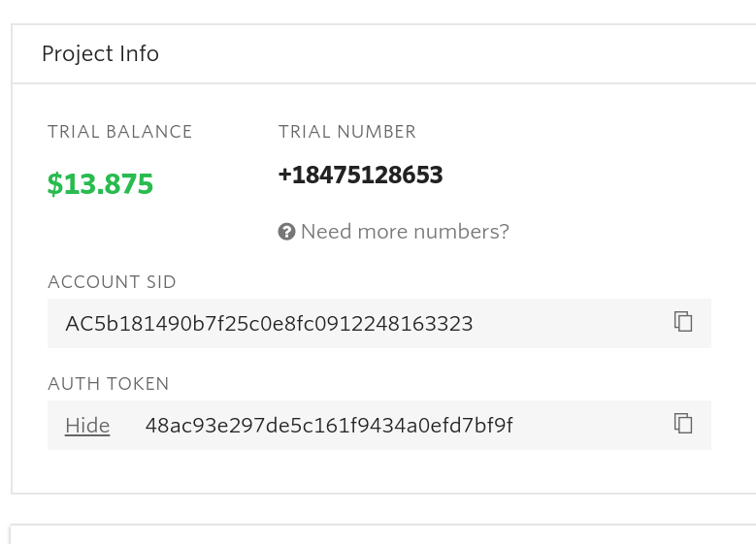
Task: Open the 'Need more numbers?' link
Action: pyautogui.click(x=405, y=232)
